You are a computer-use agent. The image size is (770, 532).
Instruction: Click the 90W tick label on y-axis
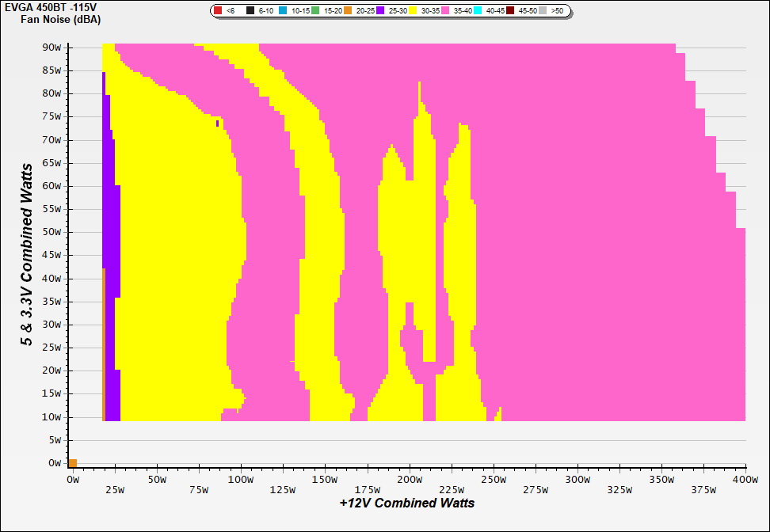point(51,47)
